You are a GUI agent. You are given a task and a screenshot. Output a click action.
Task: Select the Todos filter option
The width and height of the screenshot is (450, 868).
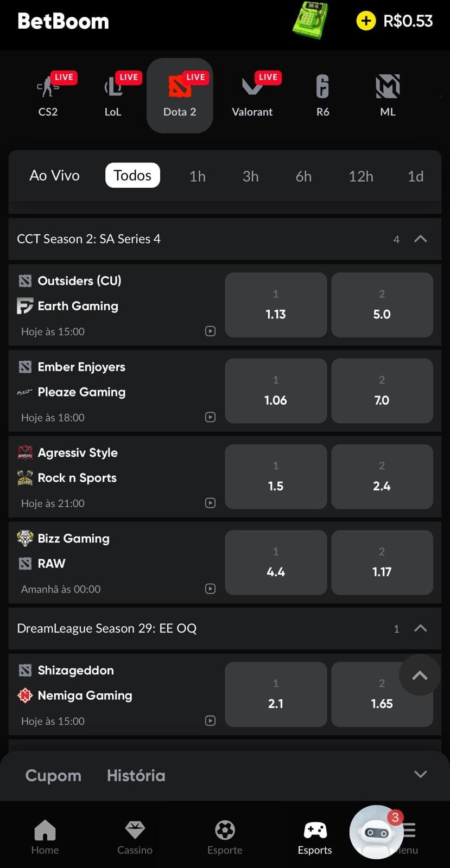click(x=132, y=175)
